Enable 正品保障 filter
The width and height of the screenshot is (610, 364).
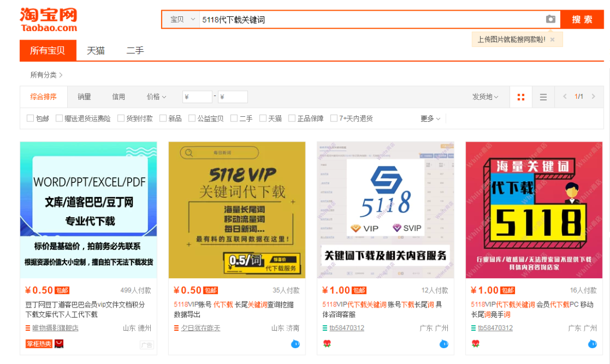point(292,118)
